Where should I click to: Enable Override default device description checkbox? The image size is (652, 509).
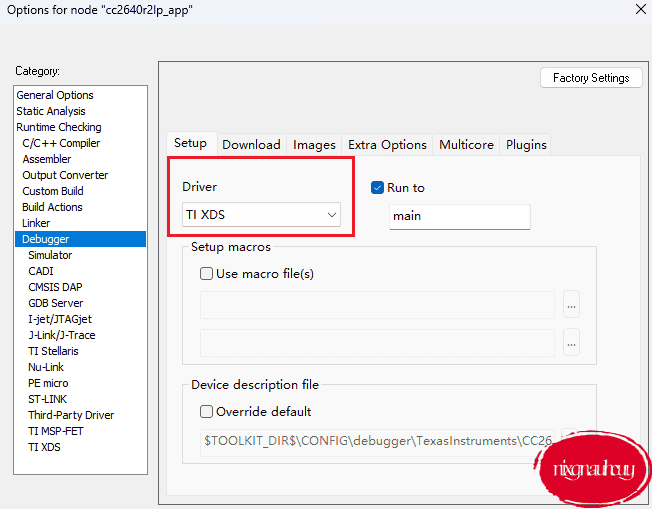(x=207, y=411)
